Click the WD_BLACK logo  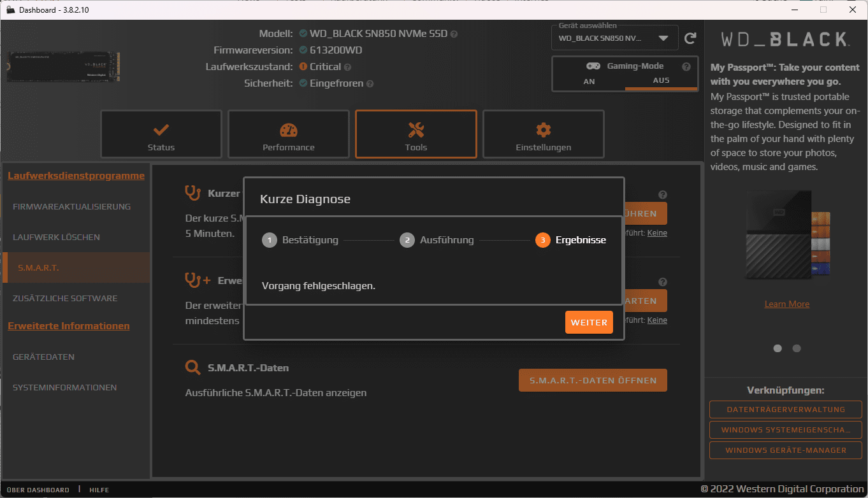[785, 39]
